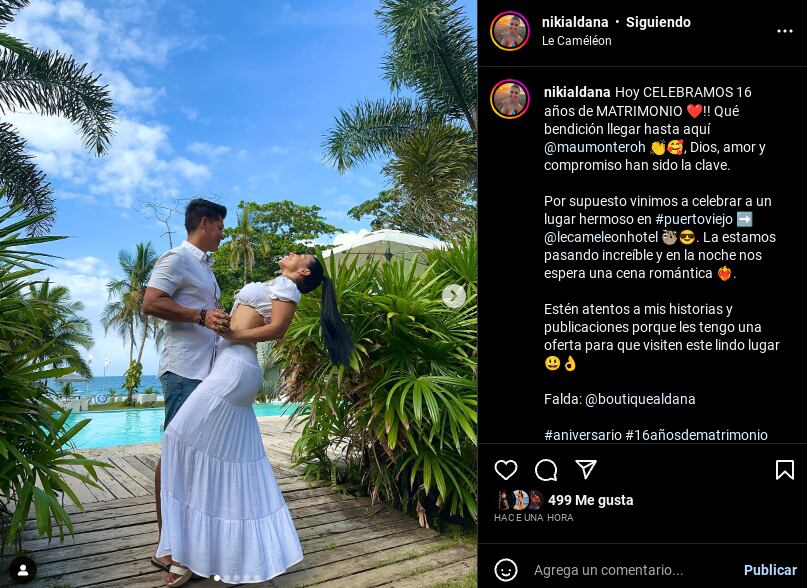
Task: Click the Publicar button
Action: pos(770,570)
